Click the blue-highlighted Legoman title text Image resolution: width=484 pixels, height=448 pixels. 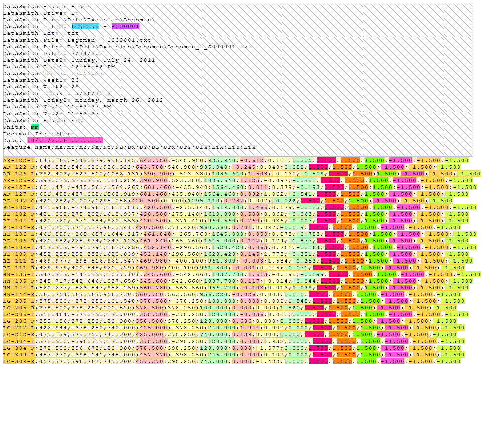pos(85,26)
